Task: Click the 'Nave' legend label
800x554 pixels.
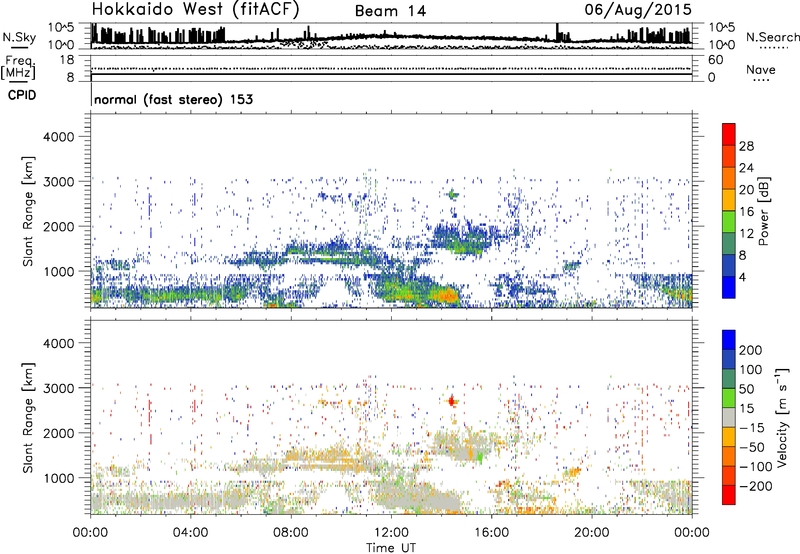Action: point(761,69)
